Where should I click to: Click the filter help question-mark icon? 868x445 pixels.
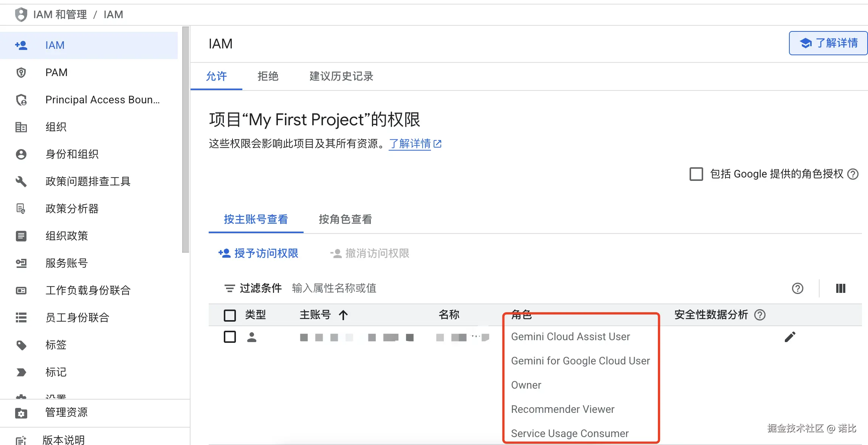pos(797,288)
